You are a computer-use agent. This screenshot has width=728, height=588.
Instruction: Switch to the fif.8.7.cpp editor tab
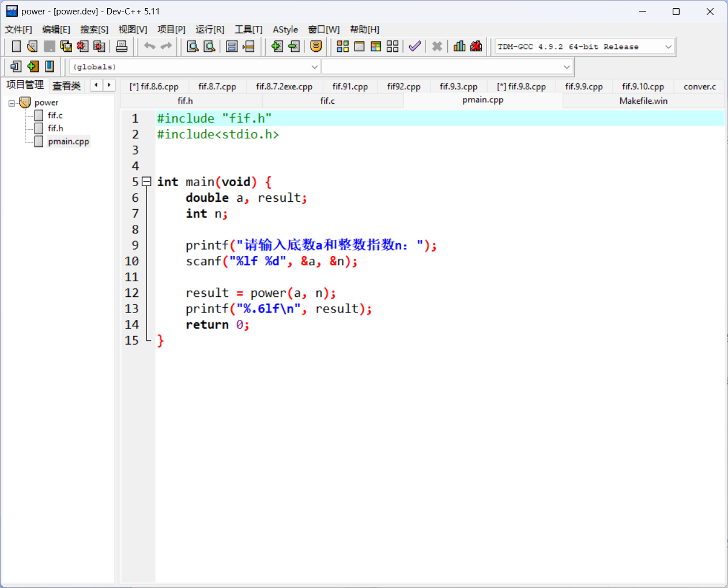pos(217,86)
